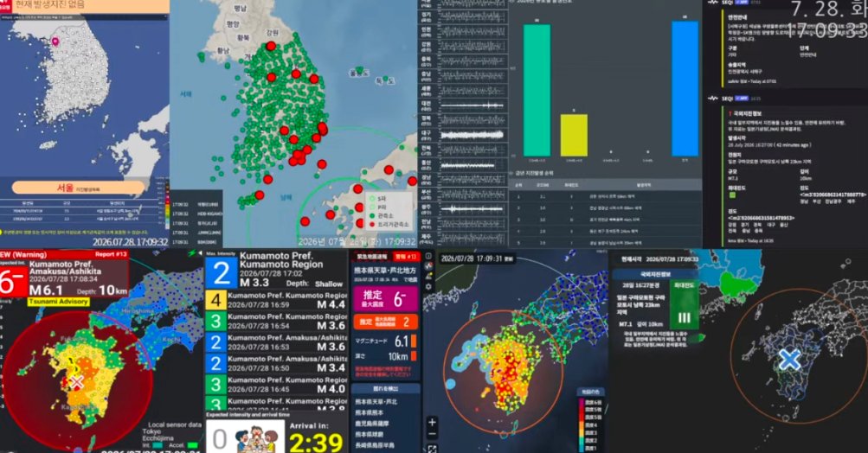Click the yellow intensity 4 box for M 4.4

[x=215, y=300]
